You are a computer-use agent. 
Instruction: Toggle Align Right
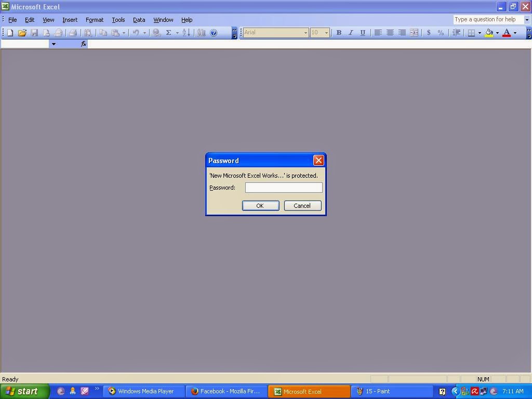402,33
